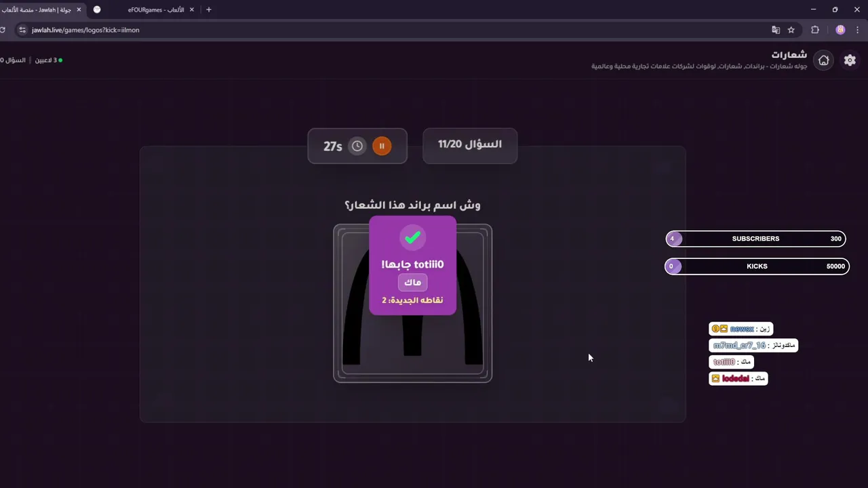Restore down the browser window
Viewport: 868px width, 488px height.
click(835, 9)
